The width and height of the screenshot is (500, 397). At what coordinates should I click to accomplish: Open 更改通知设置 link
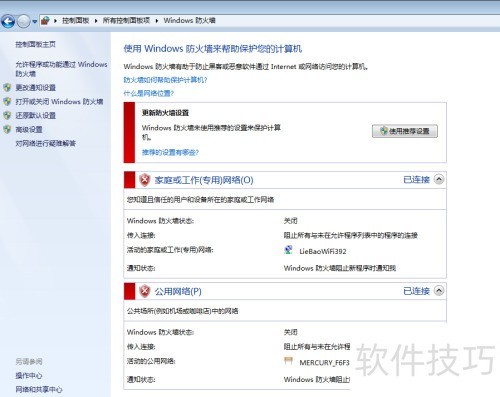click(x=36, y=88)
